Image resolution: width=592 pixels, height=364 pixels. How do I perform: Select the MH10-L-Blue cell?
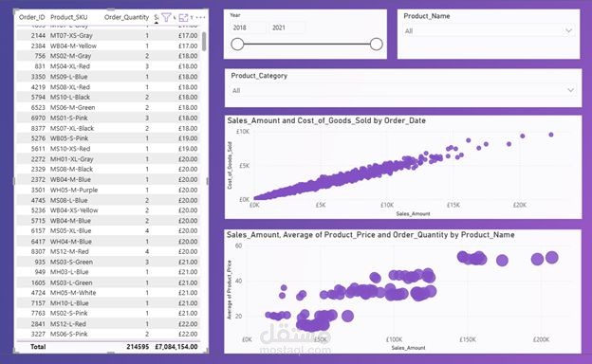(69, 303)
